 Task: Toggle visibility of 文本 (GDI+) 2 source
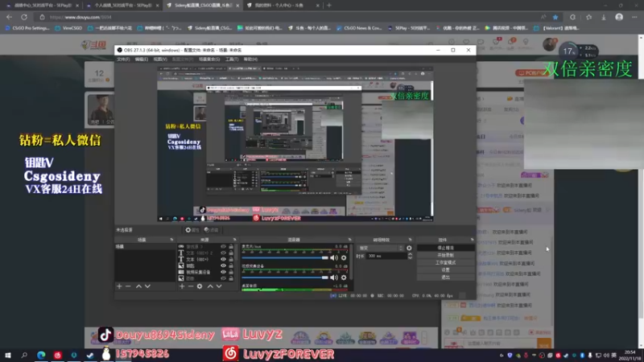[x=223, y=253]
